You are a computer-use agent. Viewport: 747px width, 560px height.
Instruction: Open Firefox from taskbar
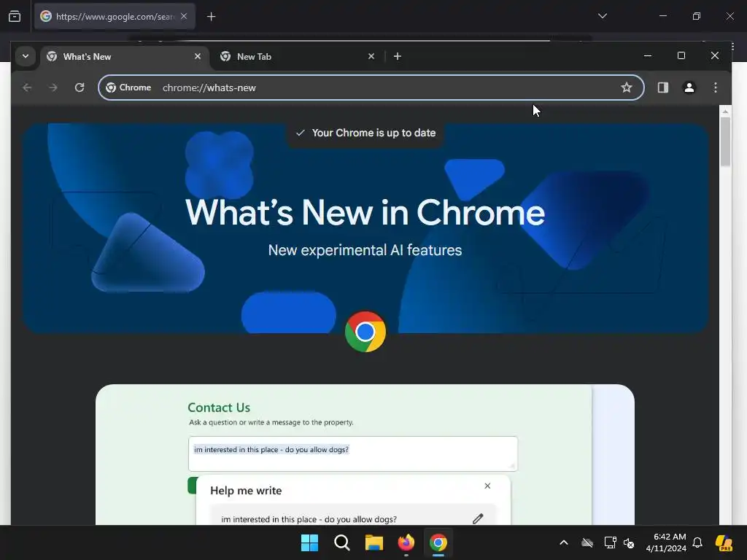pyautogui.click(x=406, y=542)
